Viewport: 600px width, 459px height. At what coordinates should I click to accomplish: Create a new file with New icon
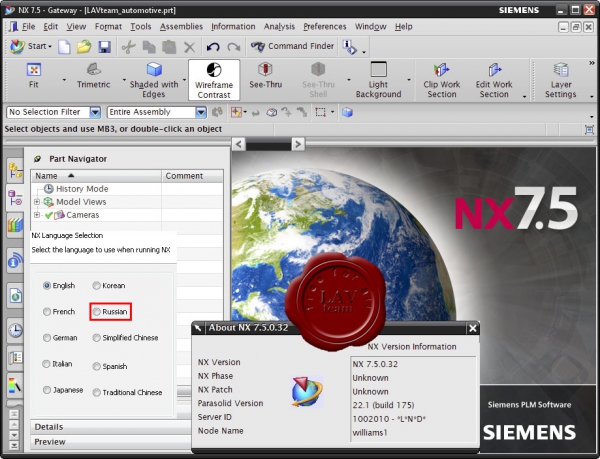point(64,47)
